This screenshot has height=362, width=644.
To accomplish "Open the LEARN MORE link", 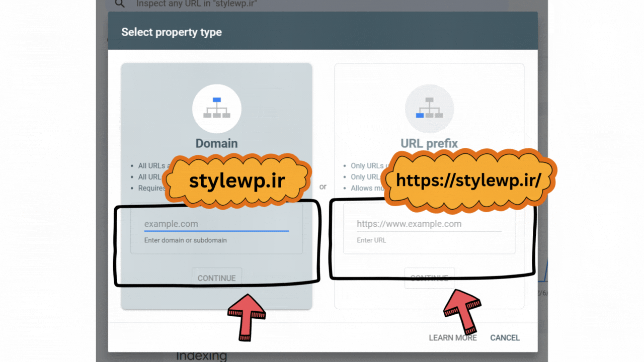I will tap(453, 338).
